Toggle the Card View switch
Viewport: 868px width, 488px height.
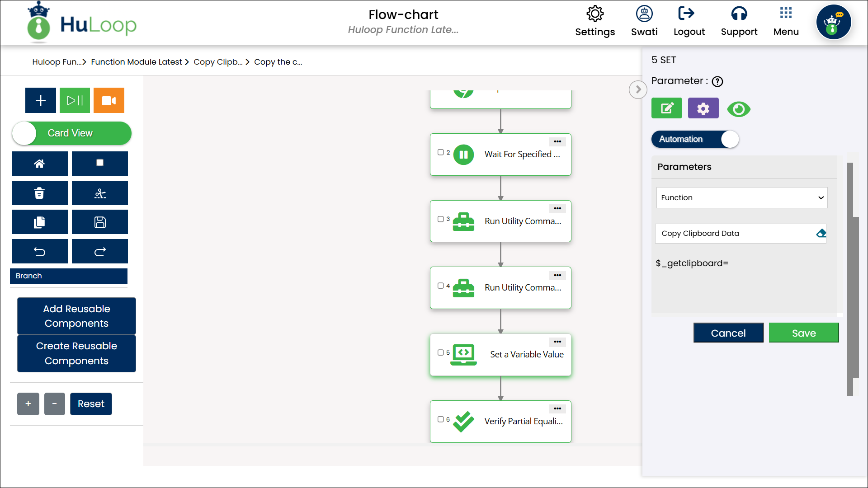point(71,133)
